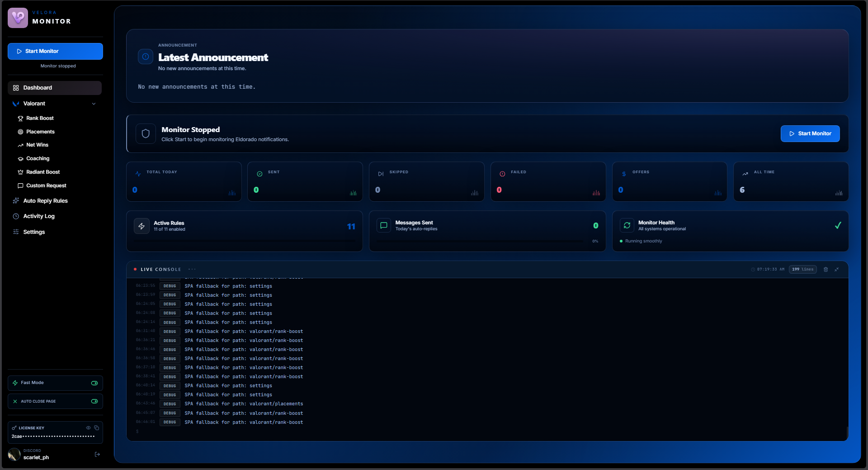The height and width of the screenshot is (470, 868).
Task: Toggle Fast Mode switch
Action: (94, 383)
